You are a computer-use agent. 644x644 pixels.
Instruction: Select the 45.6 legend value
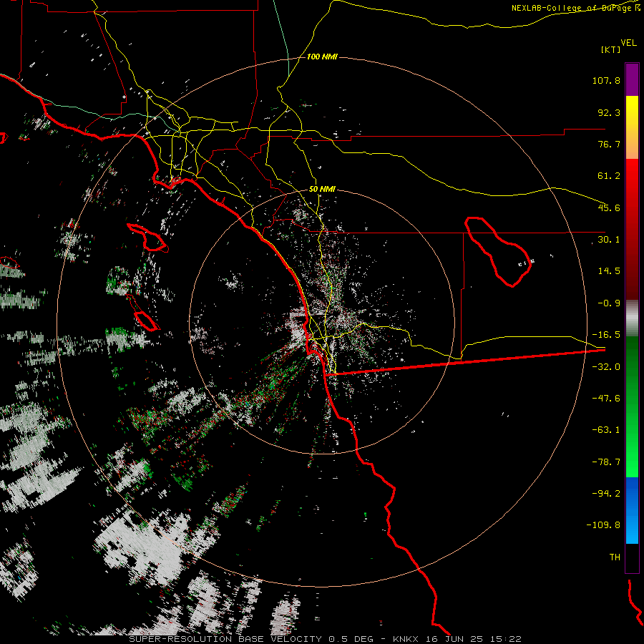click(x=609, y=208)
